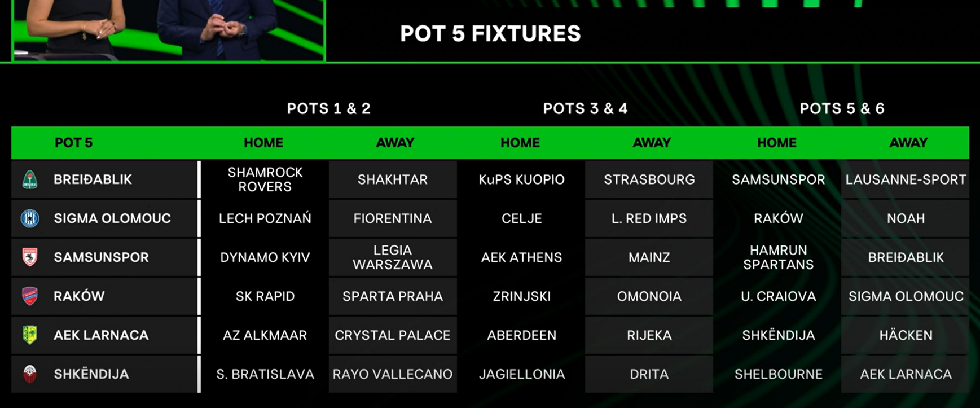Click the Shamrock Rovers fixture cell

tap(265, 179)
